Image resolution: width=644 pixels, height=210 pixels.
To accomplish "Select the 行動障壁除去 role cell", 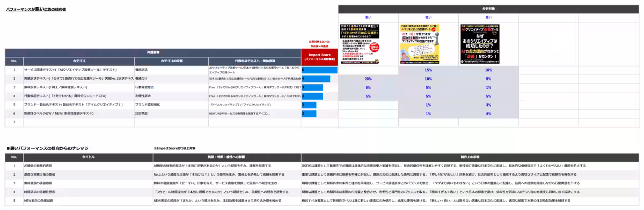I will [x=172, y=87].
